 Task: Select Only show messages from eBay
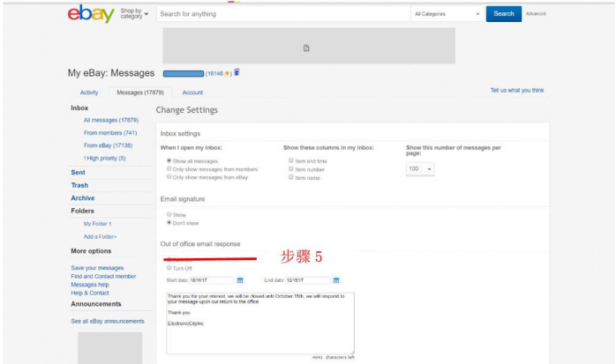pyautogui.click(x=169, y=177)
